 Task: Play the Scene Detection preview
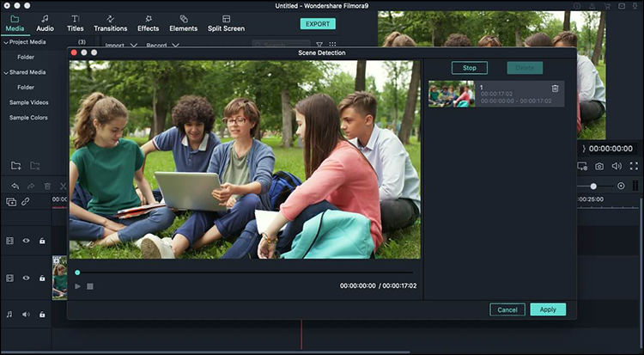[x=77, y=286]
